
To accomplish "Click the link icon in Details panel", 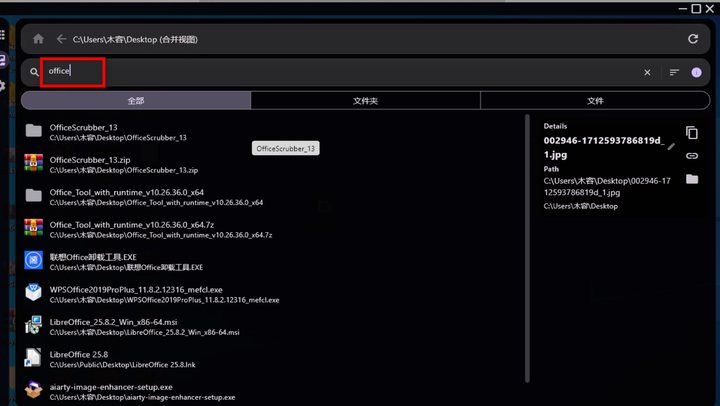I will point(692,156).
